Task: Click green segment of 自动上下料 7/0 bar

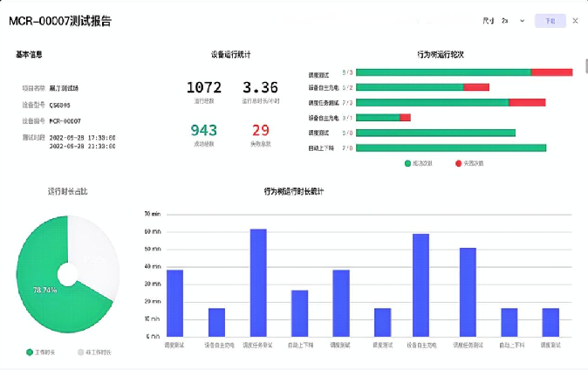Action: pos(451,147)
